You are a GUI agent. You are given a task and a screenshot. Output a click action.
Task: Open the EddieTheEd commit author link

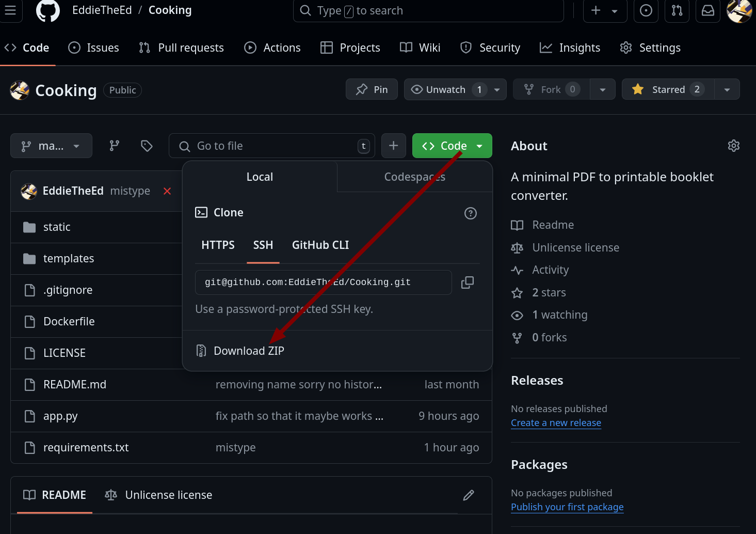coord(73,191)
